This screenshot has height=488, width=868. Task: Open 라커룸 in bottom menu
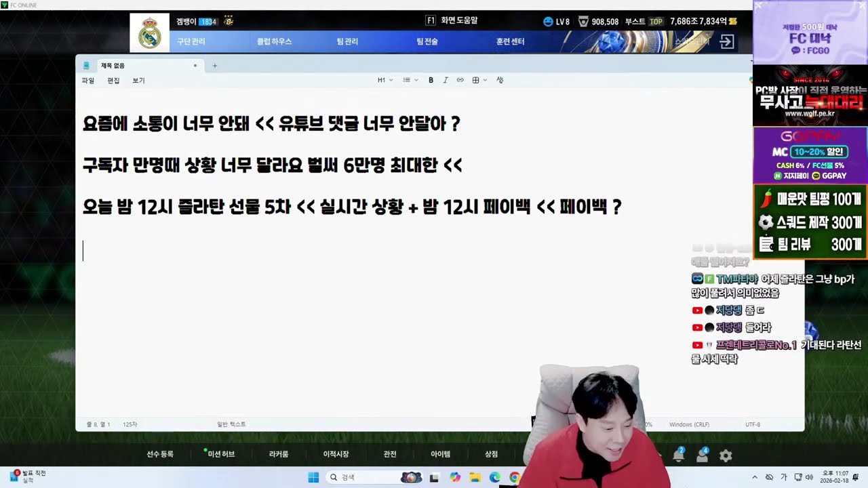[x=279, y=454]
